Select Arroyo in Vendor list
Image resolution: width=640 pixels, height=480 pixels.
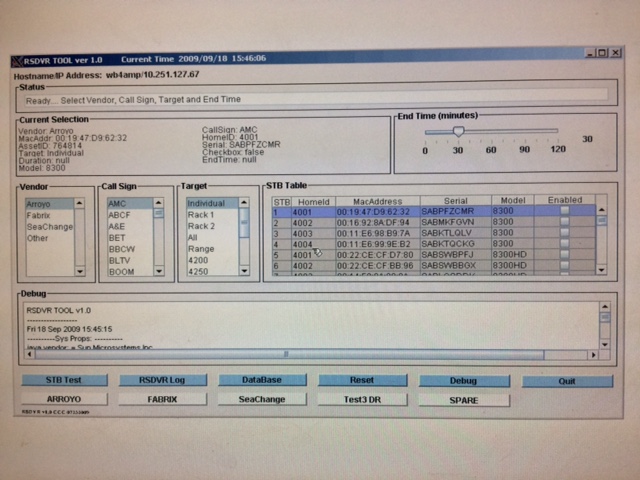[x=50, y=204]
